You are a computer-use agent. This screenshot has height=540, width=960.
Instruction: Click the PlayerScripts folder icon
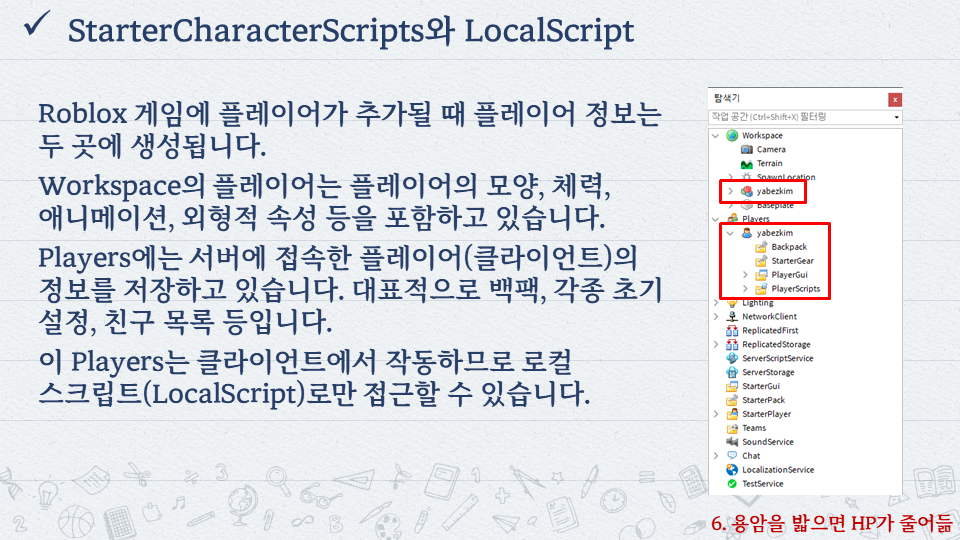pyautogui.click(x=761, y=289)
